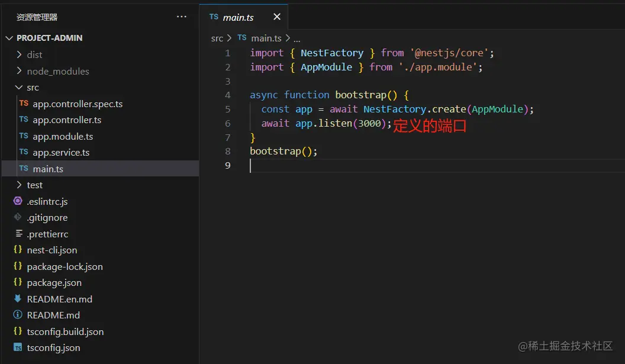This screenshot has width=625, height=364.
Task: Click the download arrow icon beside README.en.md
Action: click(18, 298)
